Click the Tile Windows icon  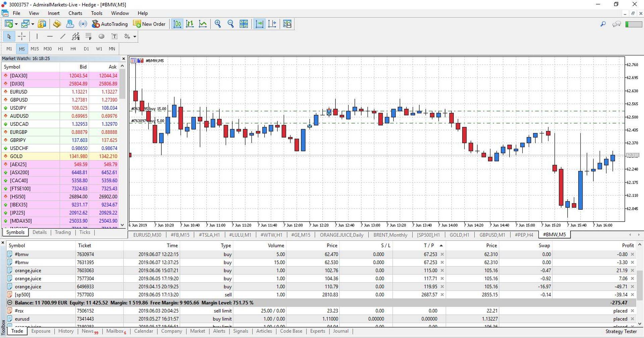tap(244, 24)
